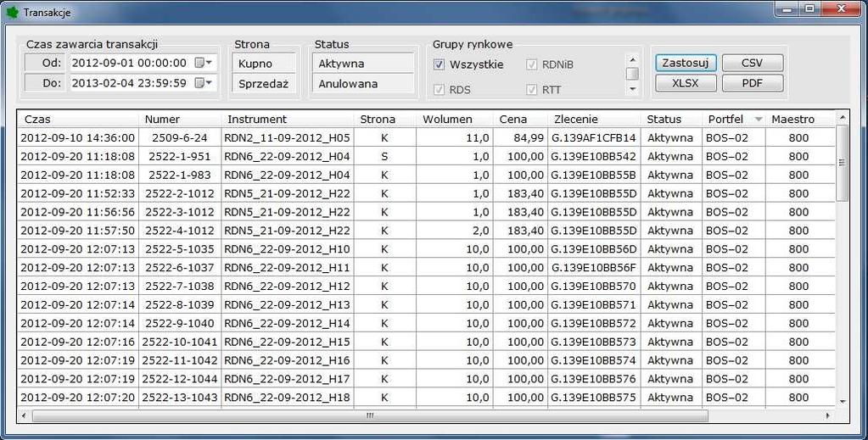
Task: Export with the CSV button
Action: (753, 63)
